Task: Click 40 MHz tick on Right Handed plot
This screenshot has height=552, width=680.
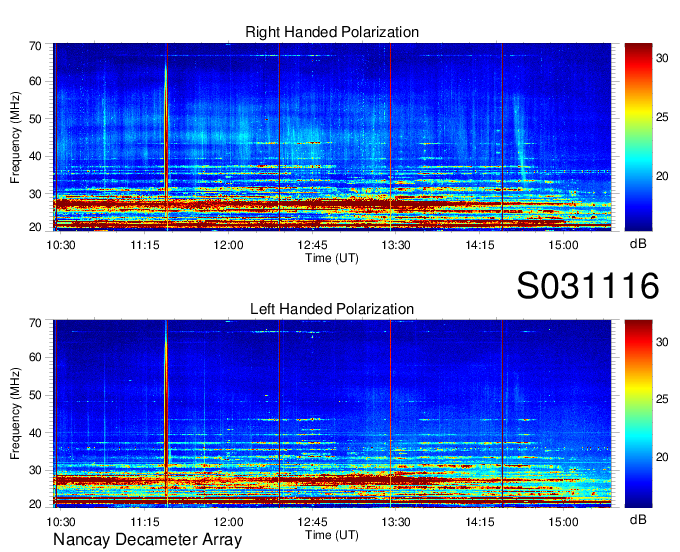Action: 36,156
